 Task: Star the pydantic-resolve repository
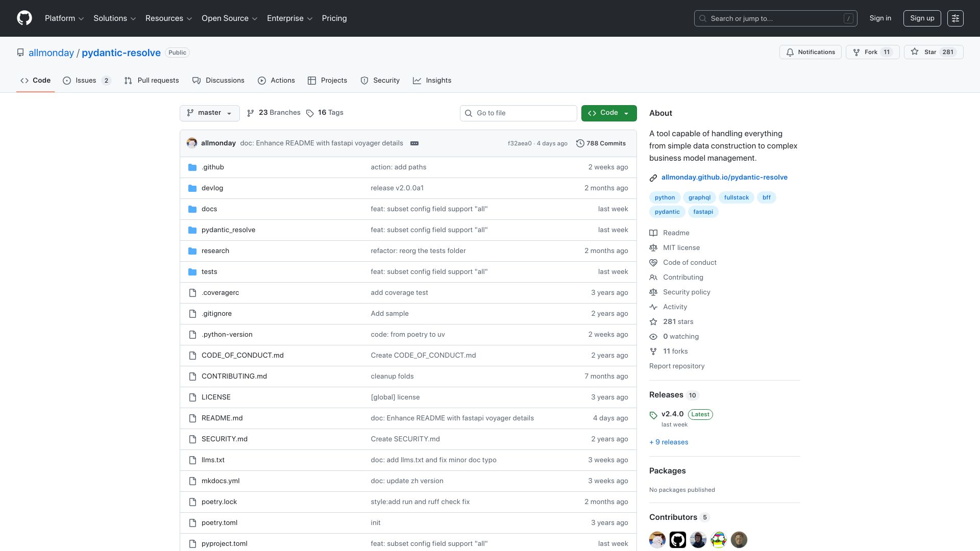934,52
